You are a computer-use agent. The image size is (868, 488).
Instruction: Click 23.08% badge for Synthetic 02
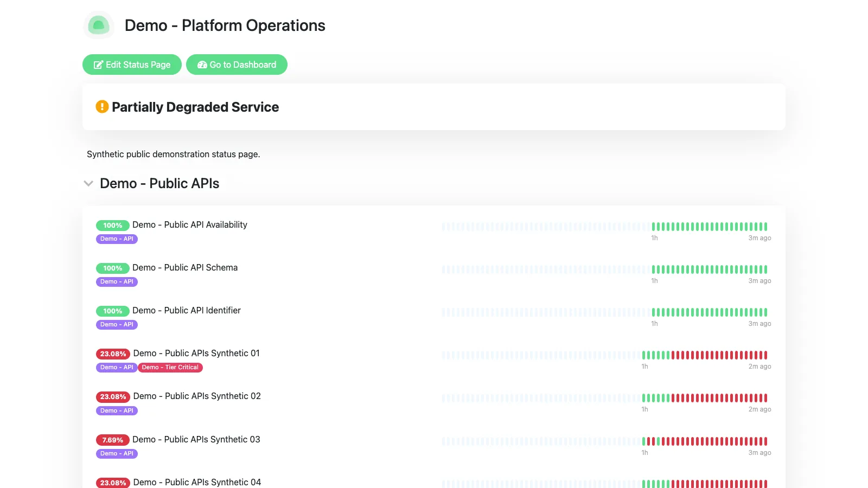[113, 396]
